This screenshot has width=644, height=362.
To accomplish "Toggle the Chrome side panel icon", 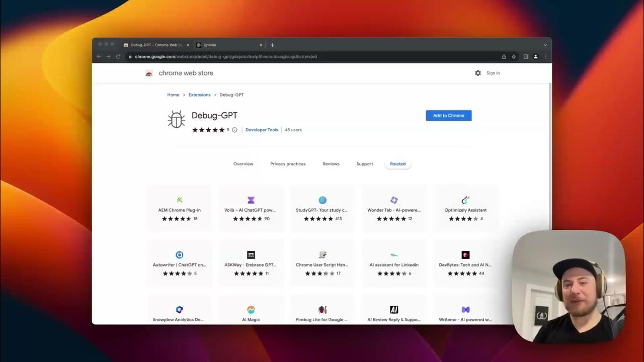I will [x=526, y=57].
